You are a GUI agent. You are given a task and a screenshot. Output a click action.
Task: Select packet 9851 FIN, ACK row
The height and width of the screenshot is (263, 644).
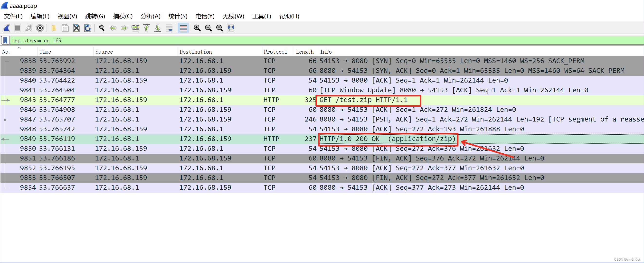click(322, 158)
